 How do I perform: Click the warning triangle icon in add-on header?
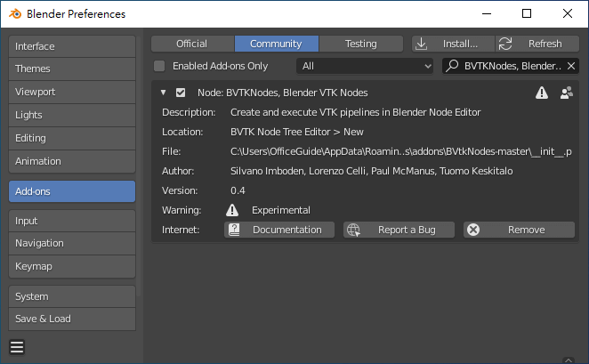(541, 93)
